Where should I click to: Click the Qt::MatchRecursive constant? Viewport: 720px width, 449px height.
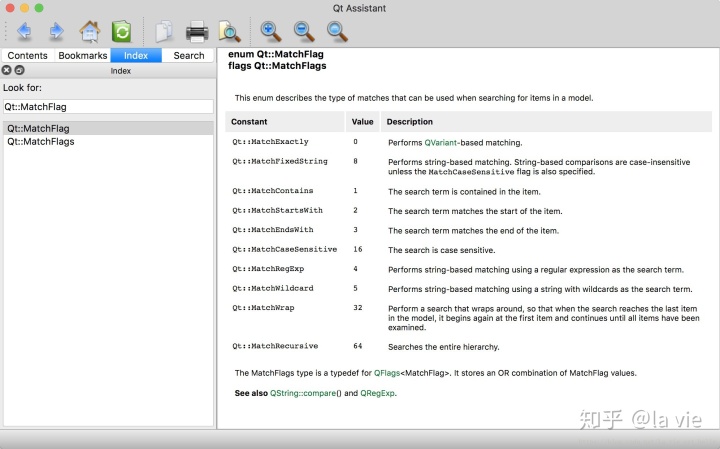click(275, 346)
